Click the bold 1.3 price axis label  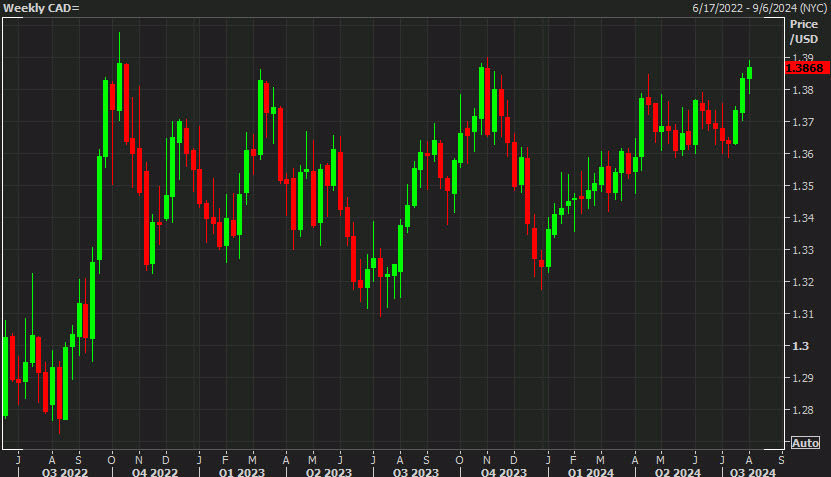click(800, 346)
